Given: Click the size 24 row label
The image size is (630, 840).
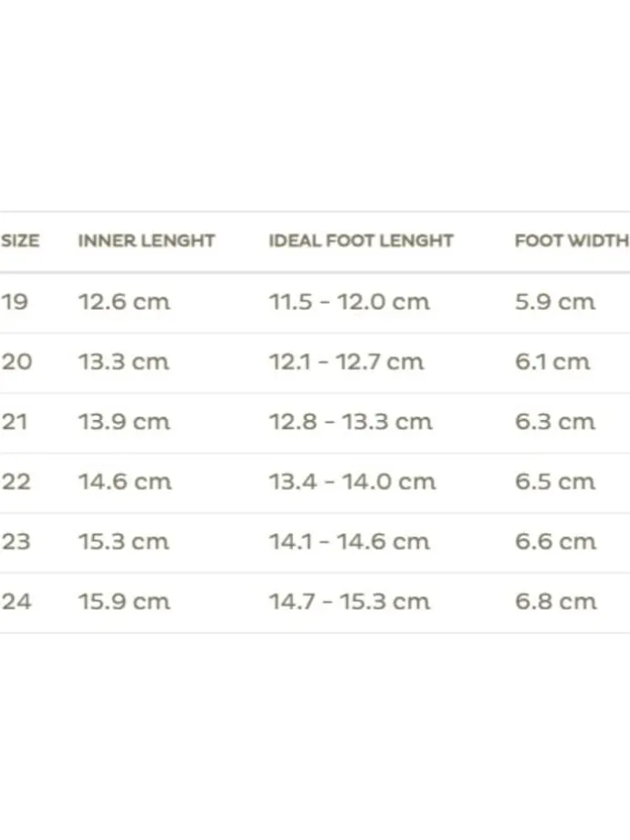Looking at the screenshot, I should click(16, 602).
